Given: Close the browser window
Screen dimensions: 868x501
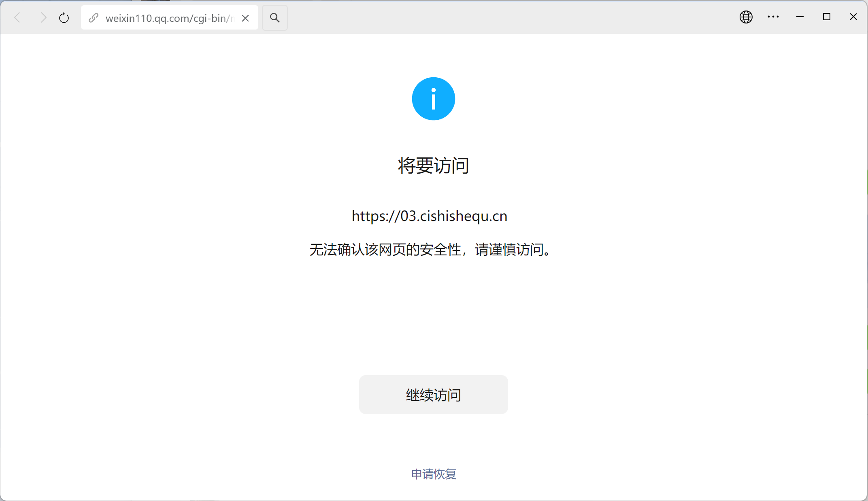Looking at the screenshot, I should (x=853, y=17).
